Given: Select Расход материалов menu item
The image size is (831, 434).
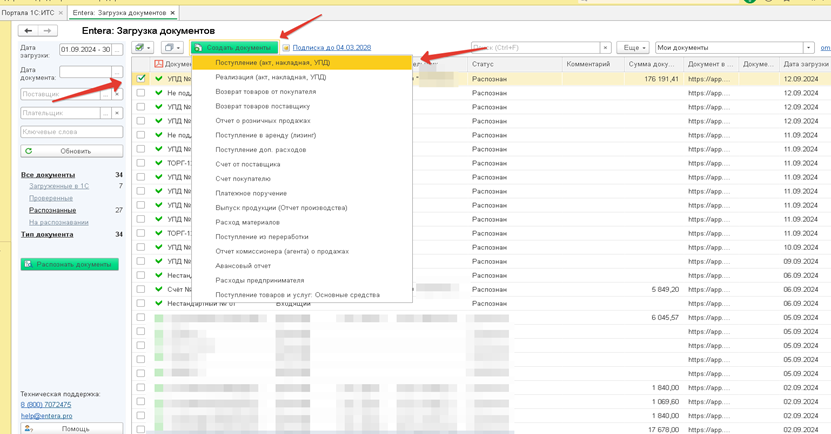Looking at the screenshot, I should point(302,223).
